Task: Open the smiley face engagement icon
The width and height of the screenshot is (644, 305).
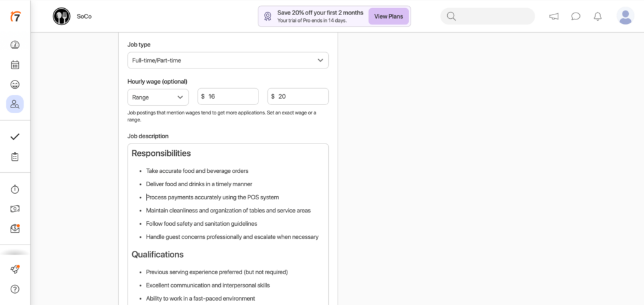Action: (15, 84)
